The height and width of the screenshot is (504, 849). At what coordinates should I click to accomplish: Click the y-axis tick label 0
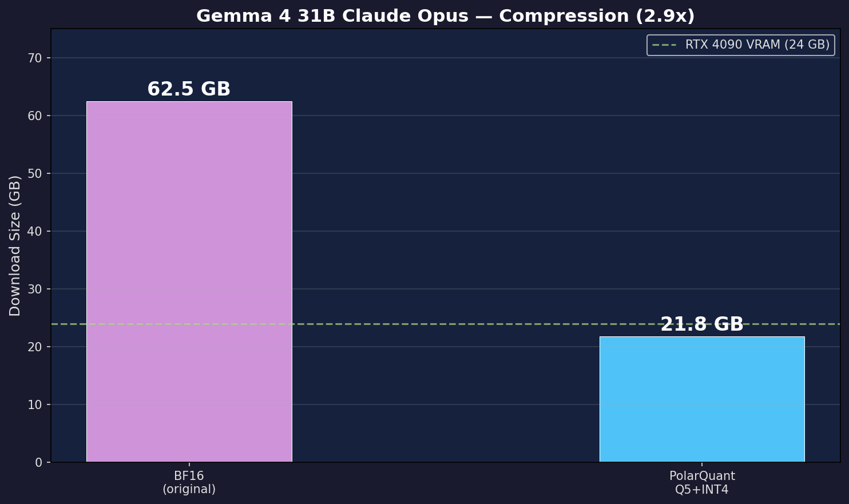(38, 462)
